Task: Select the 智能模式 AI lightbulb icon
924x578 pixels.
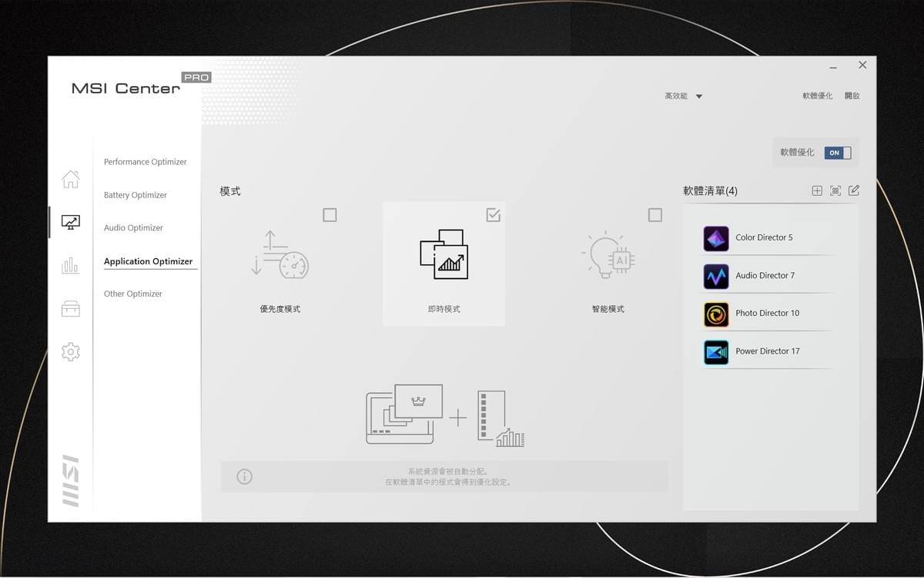Action: click(x=608, y=254)
